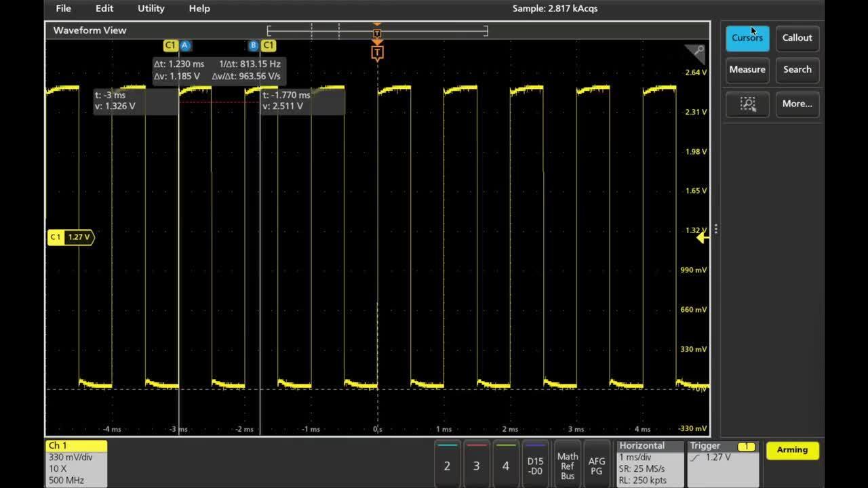Select the orange T trigger position marker
868x488 pixels.
[377, 52]
